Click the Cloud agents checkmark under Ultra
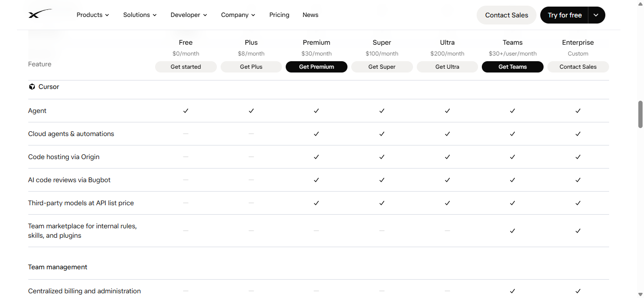This screenshot has width=644, height=298. click(x=447, y=134)
